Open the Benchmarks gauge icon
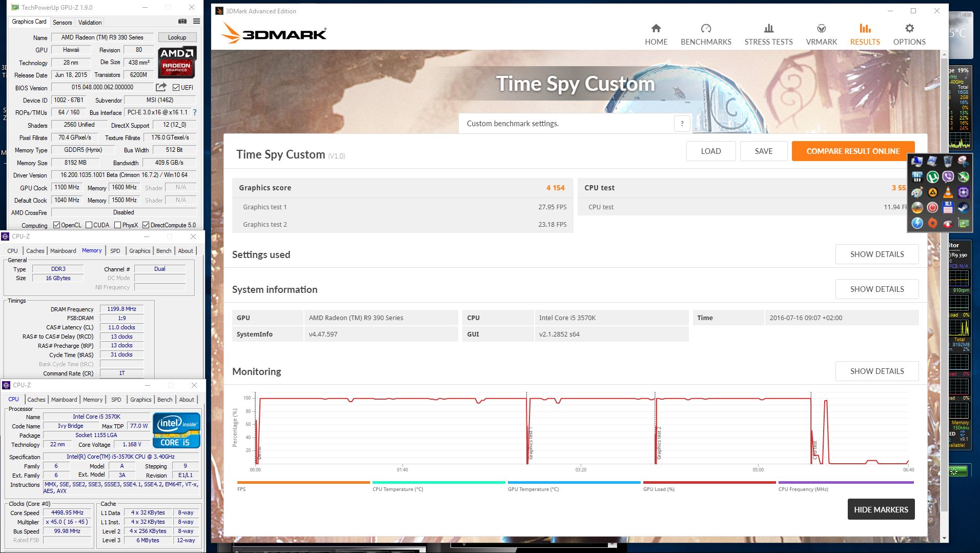Image resolution: width=980 pixels, height=553 pixels. coord(706,28)
